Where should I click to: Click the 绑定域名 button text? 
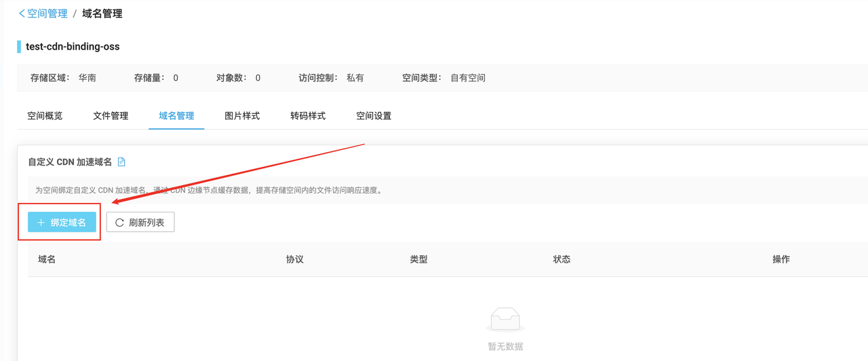click(68, 223)
